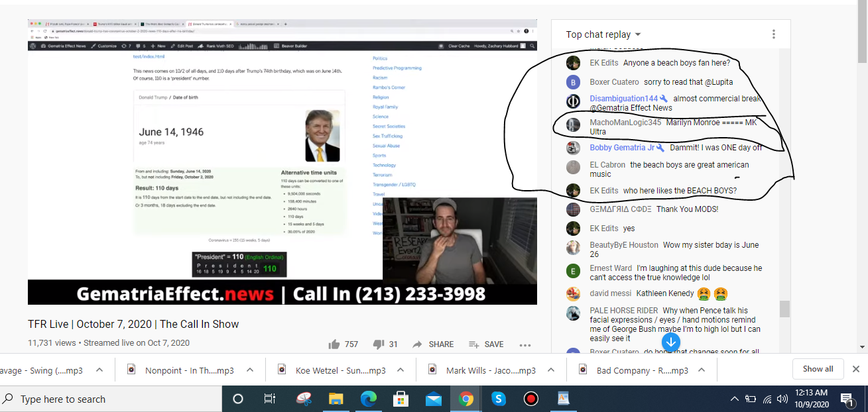Image resolution: width=868 pixels, height=412 pixels.
Task: Click the MachoManLogic345 username
Action: [625, 123]
